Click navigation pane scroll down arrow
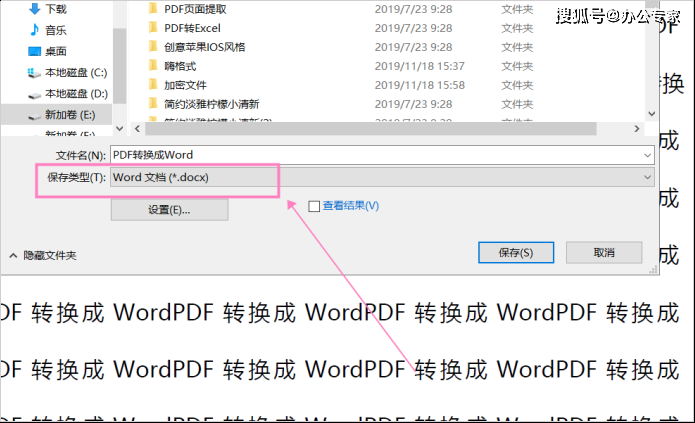 pyautogui.click(x=120, y=129)
